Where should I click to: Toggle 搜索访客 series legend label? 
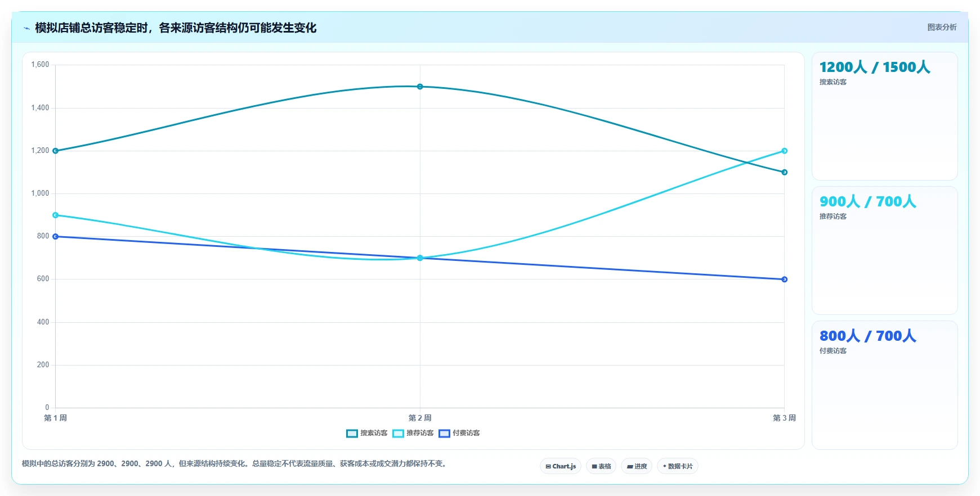coord(374,433)
